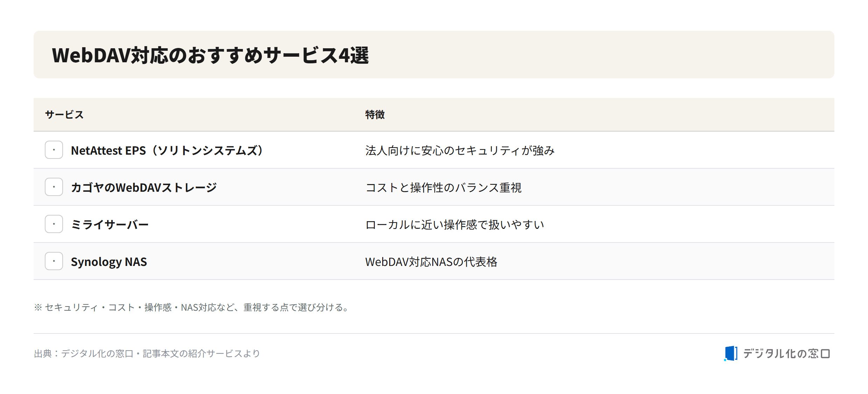Click the source line 出典：デジタル化の窓口

click(147, 353)
